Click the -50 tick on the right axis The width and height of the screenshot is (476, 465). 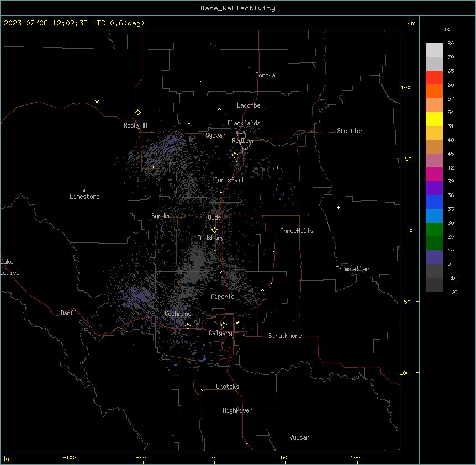pos(405,302)
